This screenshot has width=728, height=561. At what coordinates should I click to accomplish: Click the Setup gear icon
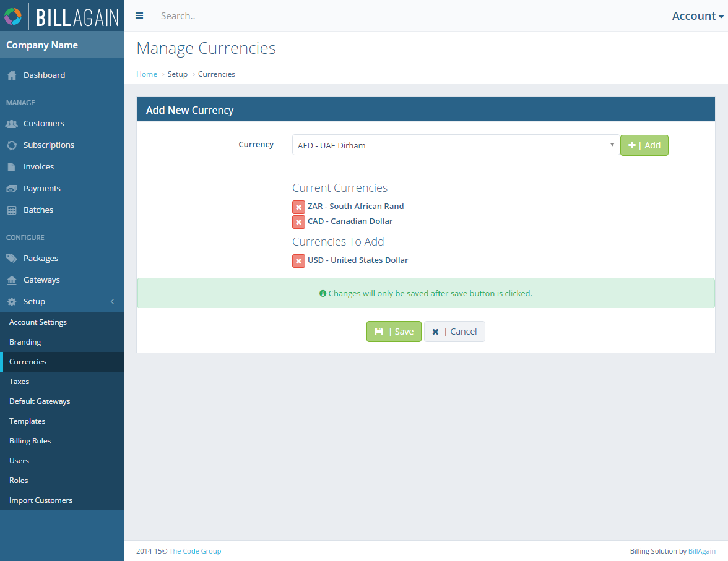click(x=12, y=302)
